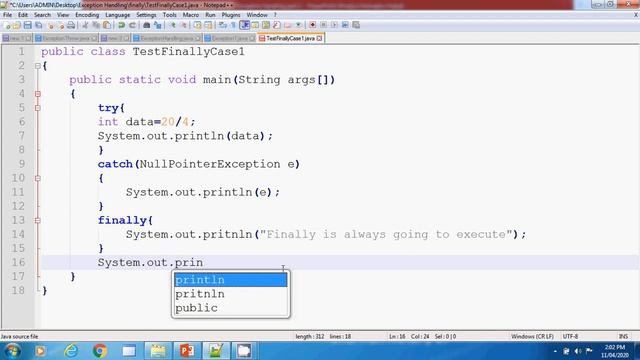
Task: Click the Zoom In toolbar icon
Action: pos(173,25)
